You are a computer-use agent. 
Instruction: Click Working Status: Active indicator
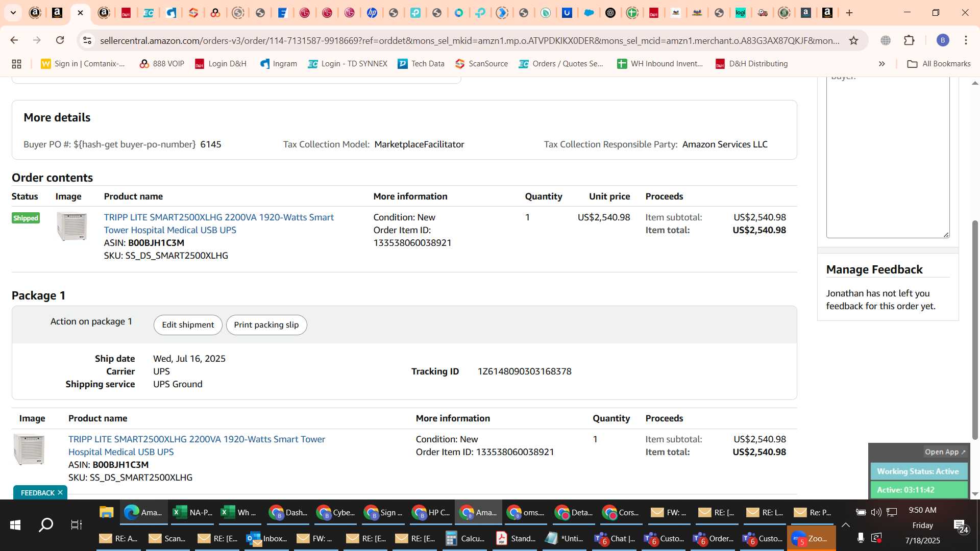point(918,471)
